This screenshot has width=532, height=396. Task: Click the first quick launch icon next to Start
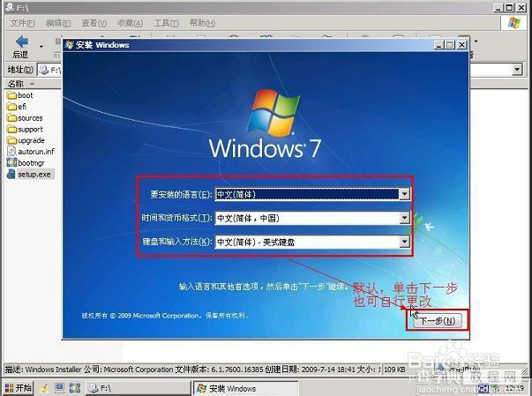pos(44,388)
